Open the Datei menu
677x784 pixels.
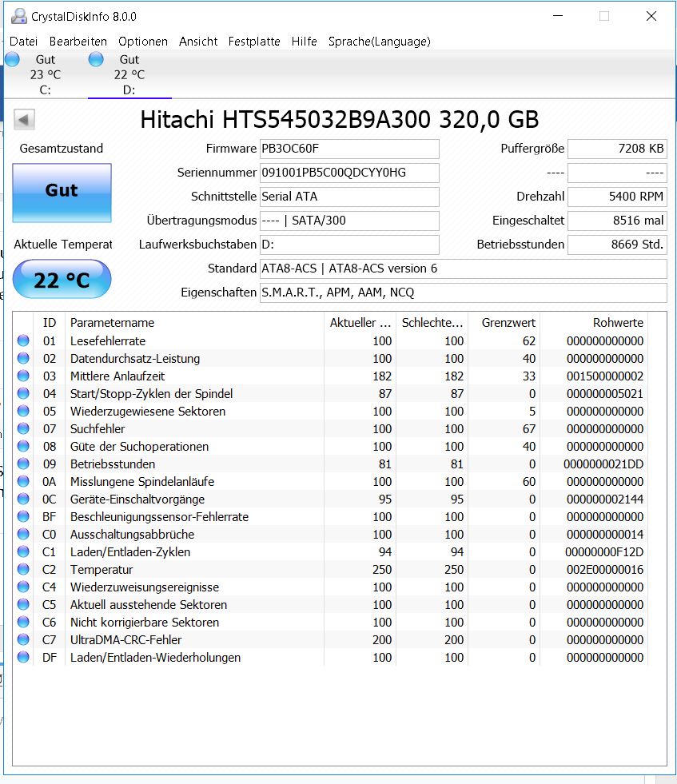(x=23, y=42)
